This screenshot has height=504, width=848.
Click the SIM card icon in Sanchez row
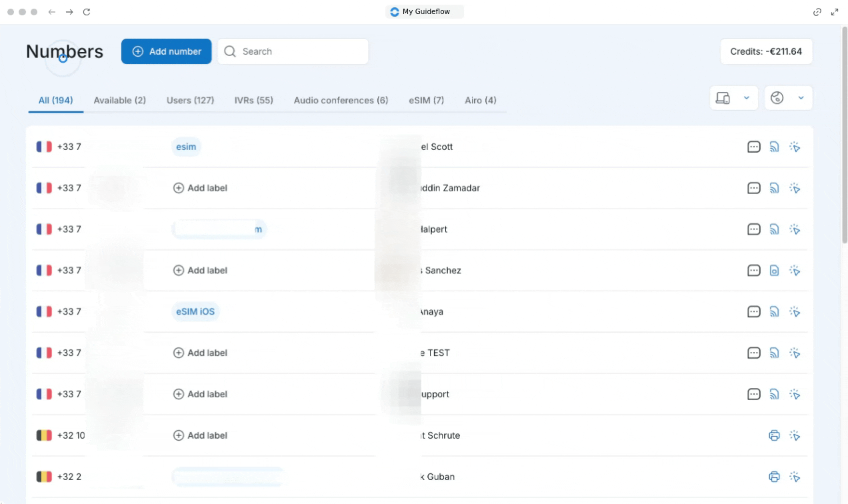coord(774,271)
